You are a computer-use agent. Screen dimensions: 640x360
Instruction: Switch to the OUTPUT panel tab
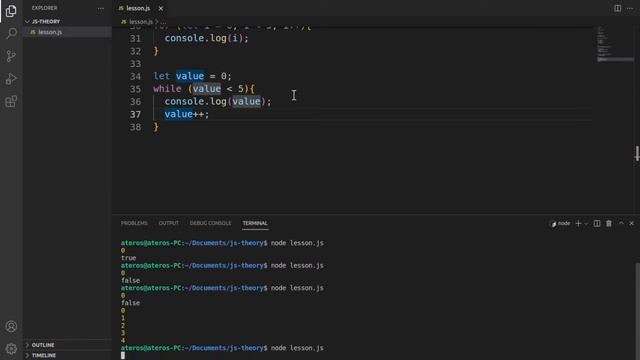tap(169, 223)
